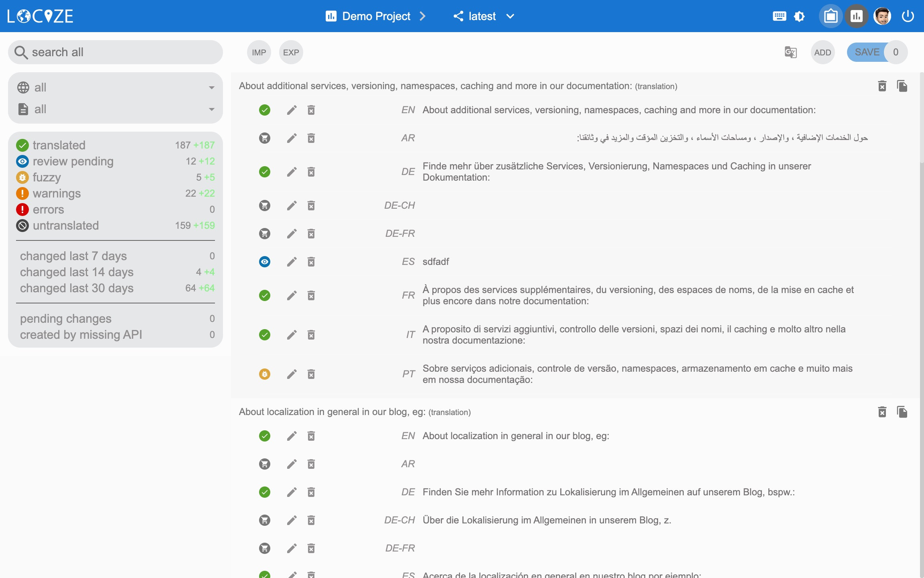This screenshot has width=924, height=578.
Task: Click the IMP import button
Action: click(259, 52)
